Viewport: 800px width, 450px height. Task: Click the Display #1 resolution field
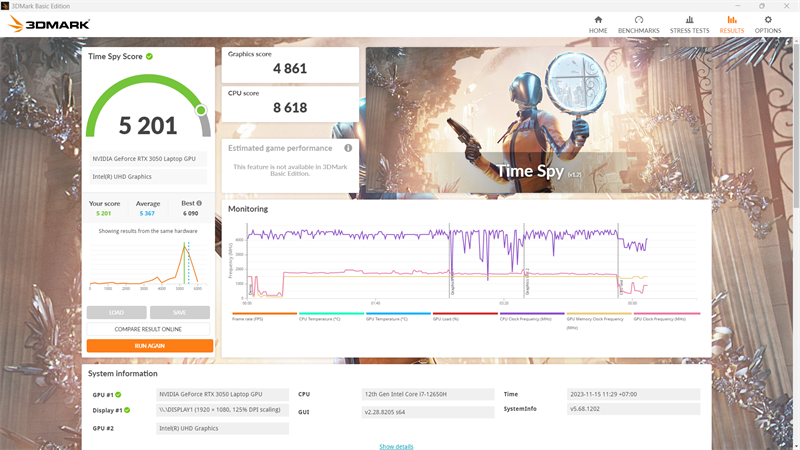[222, 410]
